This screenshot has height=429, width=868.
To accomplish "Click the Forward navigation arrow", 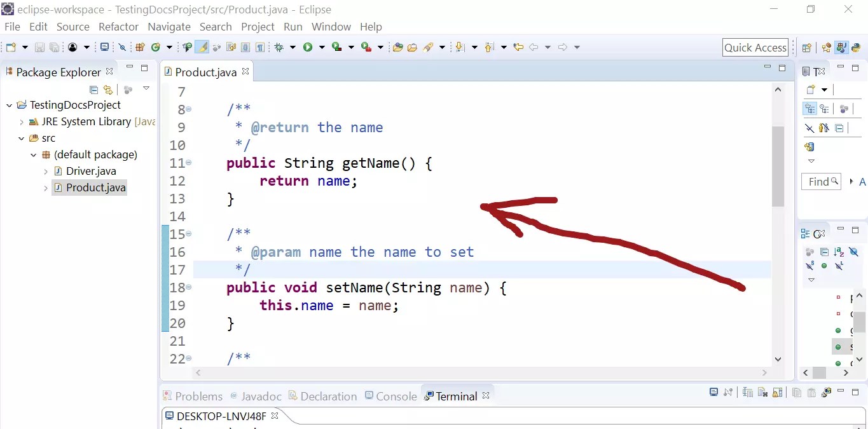I will coord(562,47).
